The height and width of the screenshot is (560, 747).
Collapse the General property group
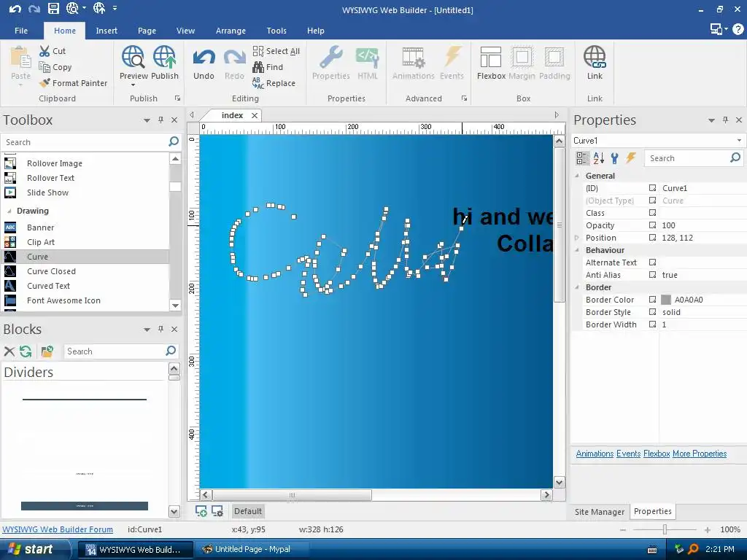(x=577, y=176)
